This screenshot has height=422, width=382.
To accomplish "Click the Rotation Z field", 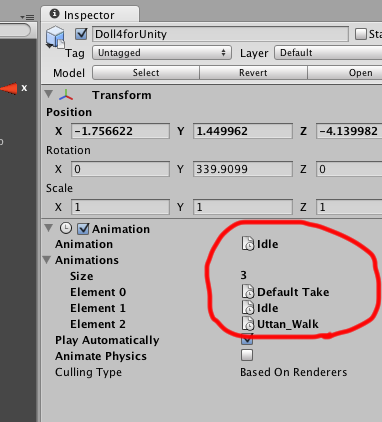I will (x=349, y=169).
